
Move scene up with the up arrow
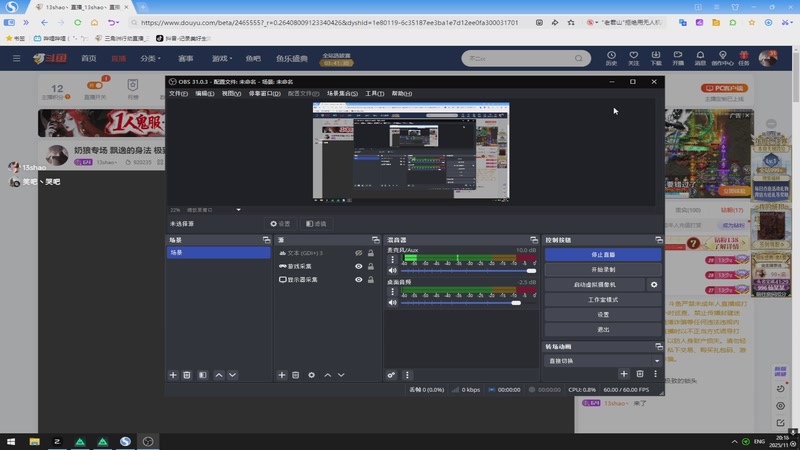219,375
